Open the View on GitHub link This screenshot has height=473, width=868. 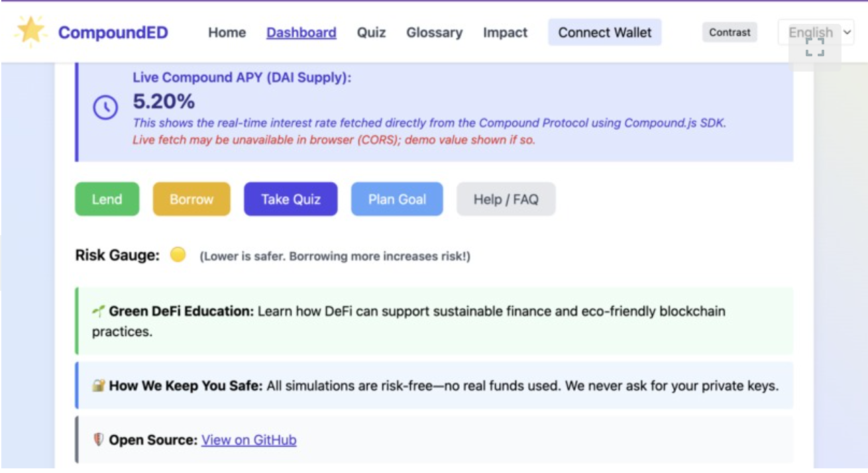(249, 440)
